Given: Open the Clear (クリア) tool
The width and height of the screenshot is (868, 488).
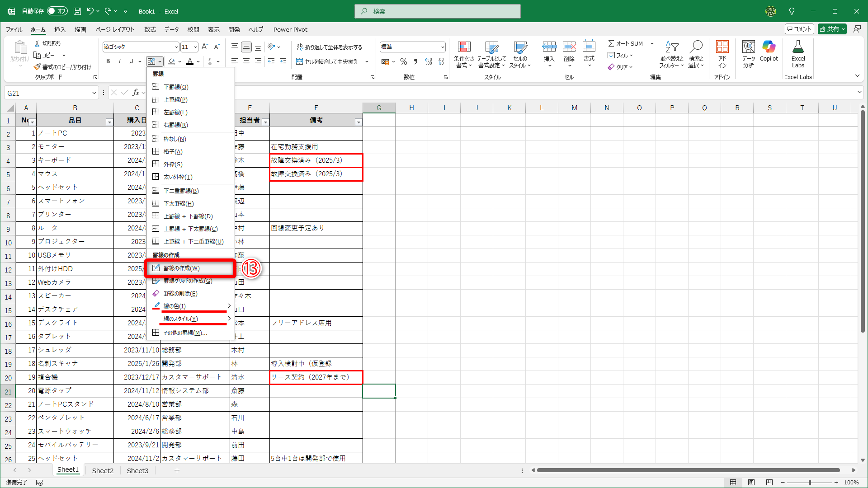Looking at the screenshot, I should pyautogui.click(x=621, y=67).
